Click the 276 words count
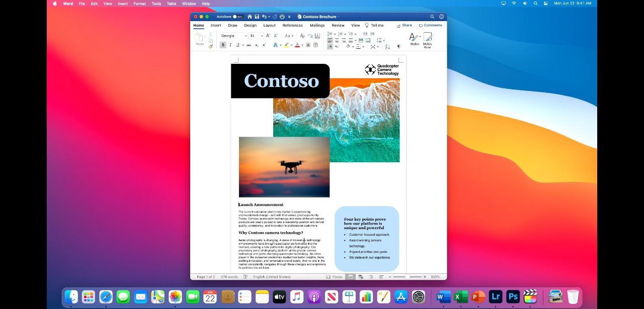 coord(229,277)
